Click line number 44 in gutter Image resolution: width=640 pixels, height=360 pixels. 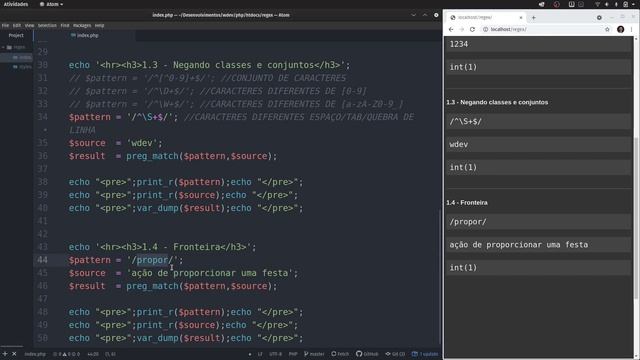42,260
